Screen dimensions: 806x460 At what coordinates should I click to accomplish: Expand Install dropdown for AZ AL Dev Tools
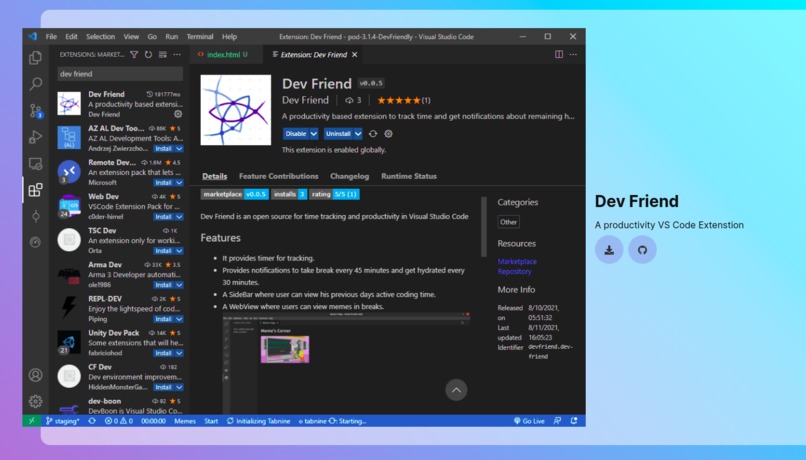tap(179, 149)
